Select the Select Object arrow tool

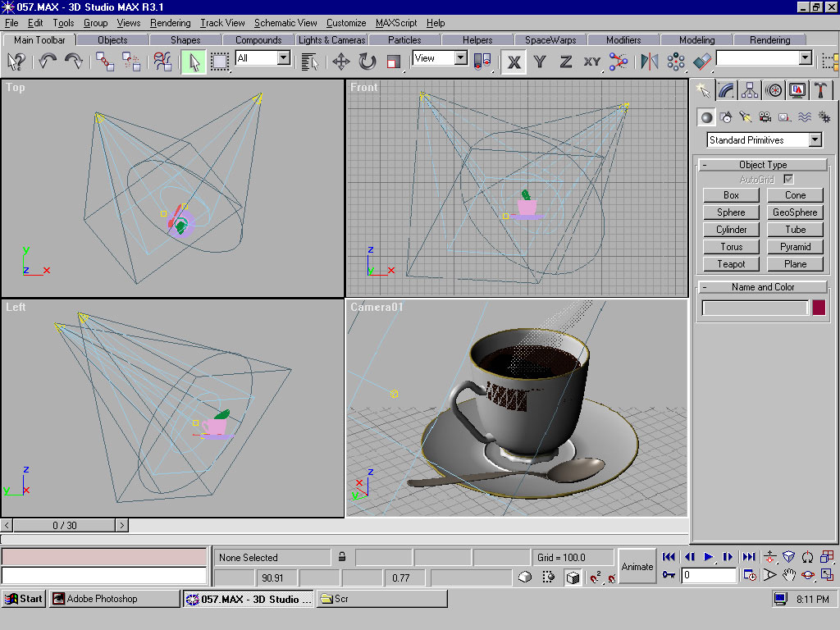tap(194, 61)
